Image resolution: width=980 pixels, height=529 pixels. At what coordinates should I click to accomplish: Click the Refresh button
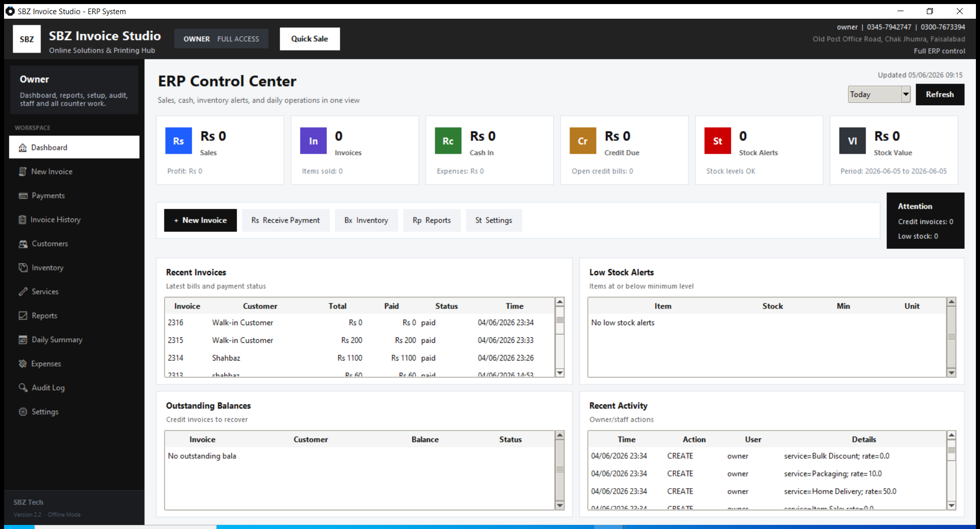[940, 94]
